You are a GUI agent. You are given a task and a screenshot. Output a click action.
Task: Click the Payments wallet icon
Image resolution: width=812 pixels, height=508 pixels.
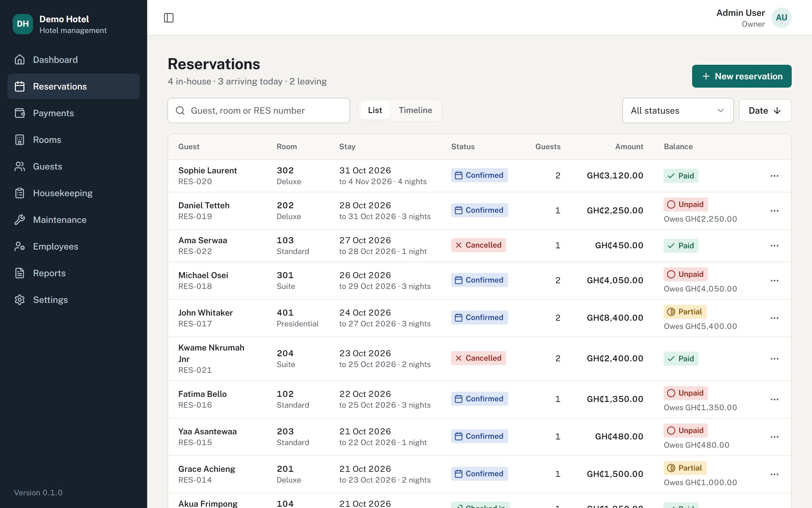coord(20,113)
